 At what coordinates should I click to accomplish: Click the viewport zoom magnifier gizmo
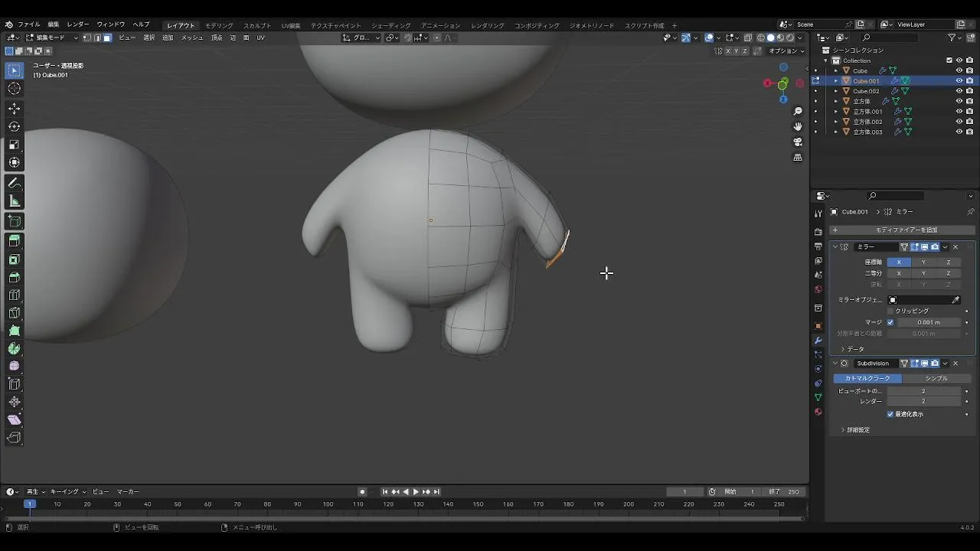click(x=798, y=112)
